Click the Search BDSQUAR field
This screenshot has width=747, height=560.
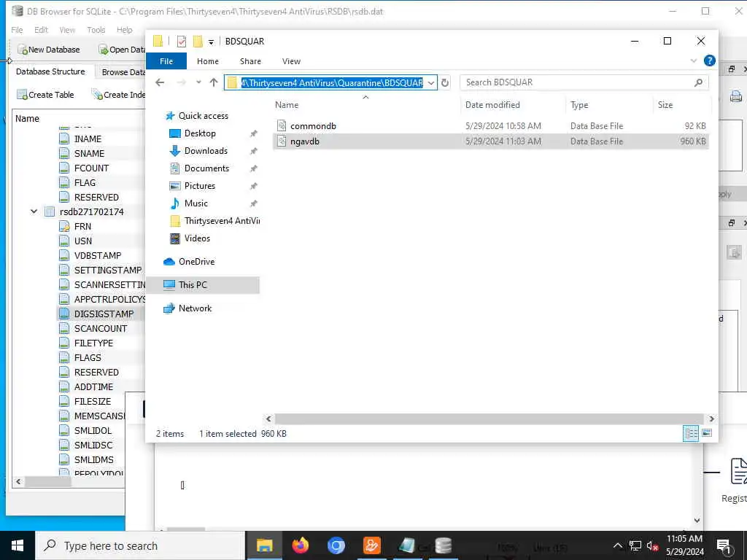coord(584,82)
